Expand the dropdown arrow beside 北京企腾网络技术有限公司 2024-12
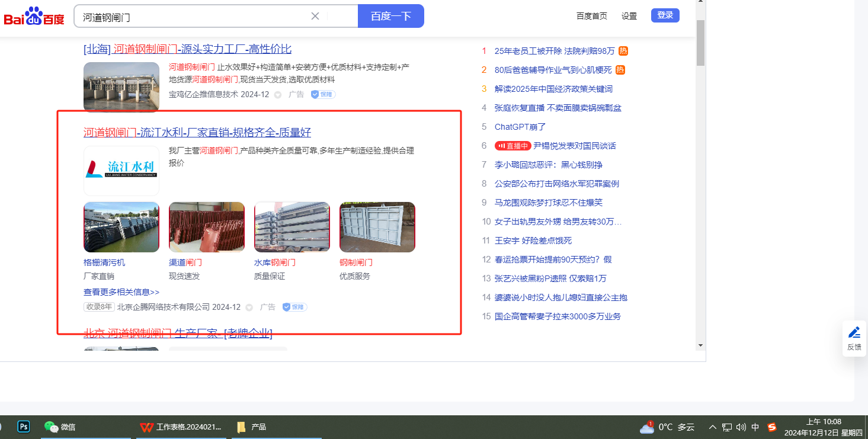This screenshot has width=868, height=439. [249, 307]
